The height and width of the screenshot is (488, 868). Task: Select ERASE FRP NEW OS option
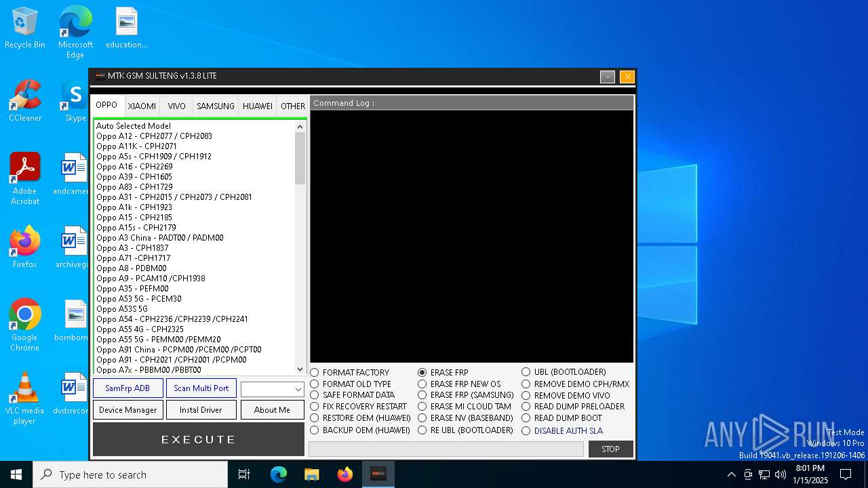coord(460,384)
